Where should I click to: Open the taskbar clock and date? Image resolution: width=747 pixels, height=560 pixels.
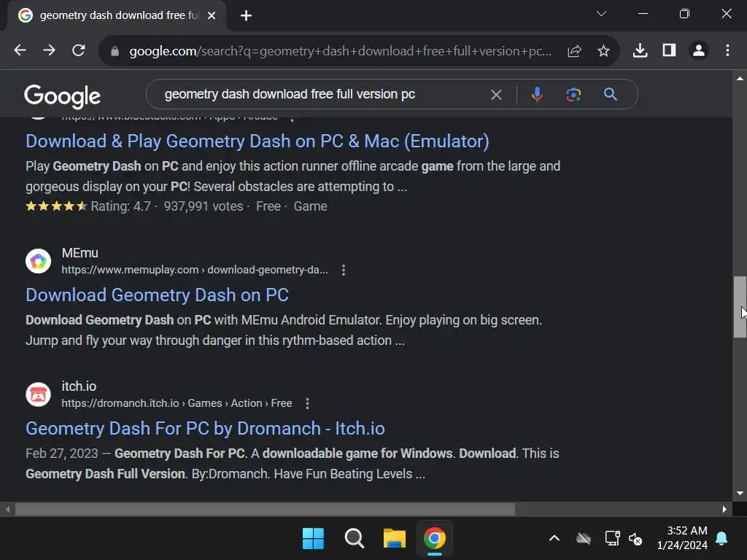(682, 538)
